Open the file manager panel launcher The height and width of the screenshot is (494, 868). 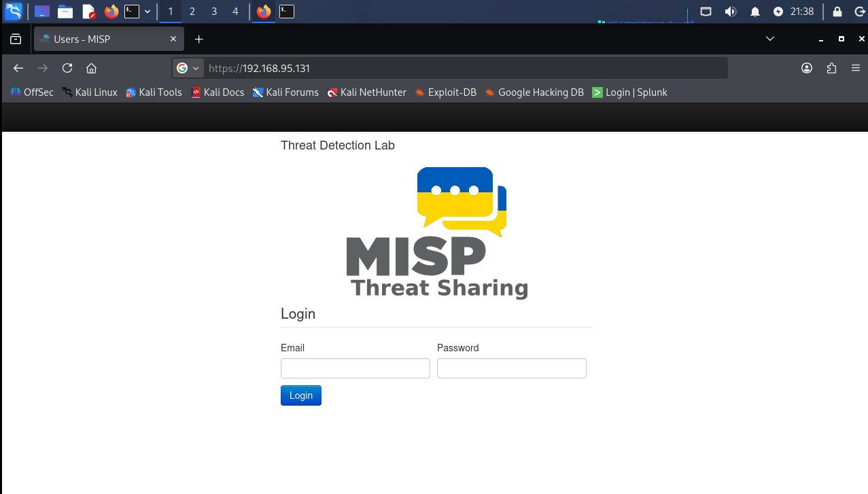65,12
